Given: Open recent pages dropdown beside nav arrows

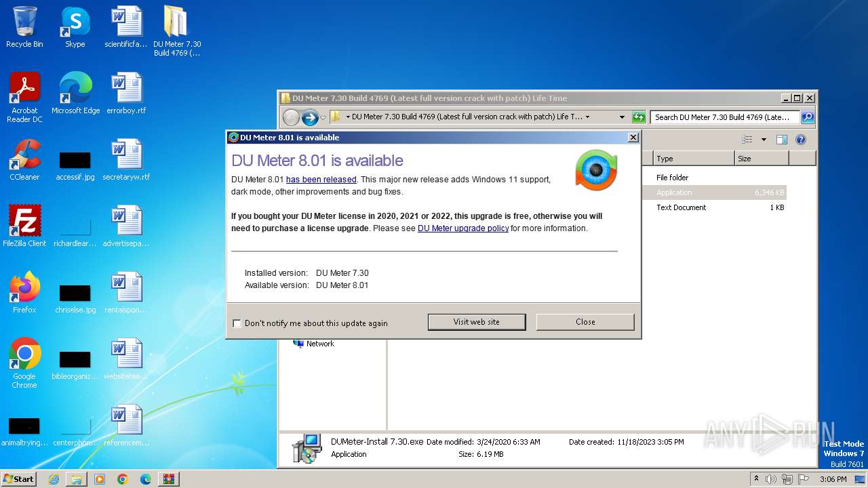Looking at the screenshot, I should [323, 117].
